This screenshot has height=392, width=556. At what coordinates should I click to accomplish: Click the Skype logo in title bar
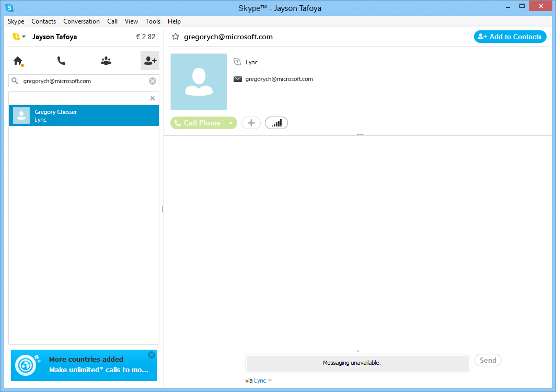tap(9, 8)
